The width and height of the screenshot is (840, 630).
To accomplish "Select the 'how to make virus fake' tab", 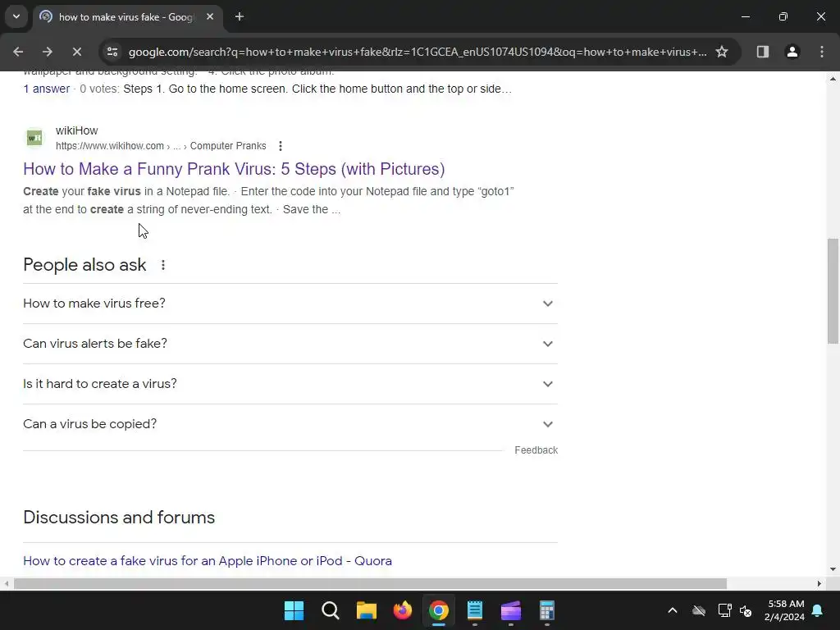I will (x=127, y=17).
